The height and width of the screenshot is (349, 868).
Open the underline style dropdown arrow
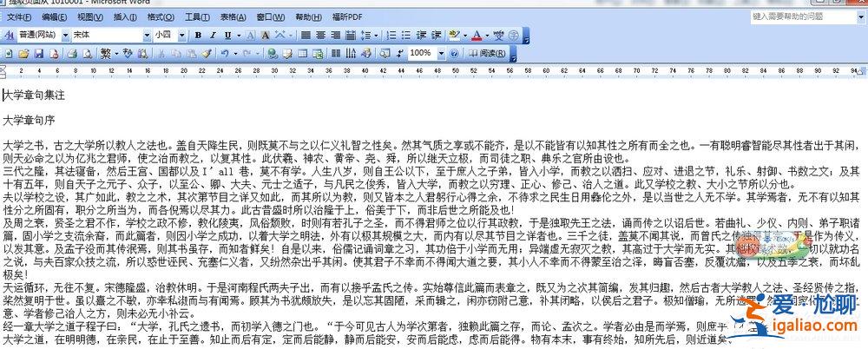point(239,36)
